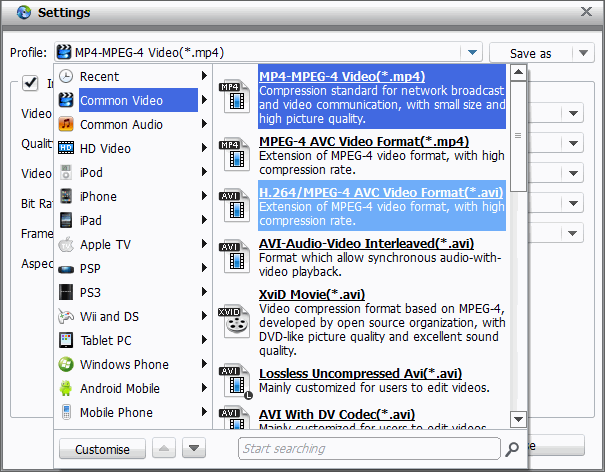
Task: Expand the Wii and DS submenu arrow
Action: point(204,316)
